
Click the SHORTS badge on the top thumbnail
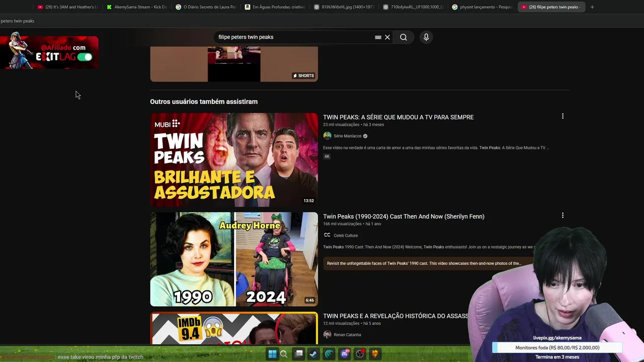[303, 76]
